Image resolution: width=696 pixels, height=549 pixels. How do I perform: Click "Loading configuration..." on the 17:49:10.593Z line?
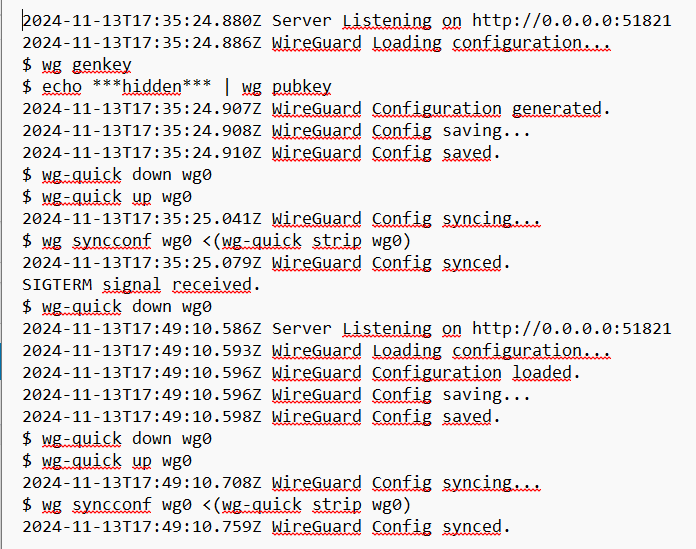[491, 350]
